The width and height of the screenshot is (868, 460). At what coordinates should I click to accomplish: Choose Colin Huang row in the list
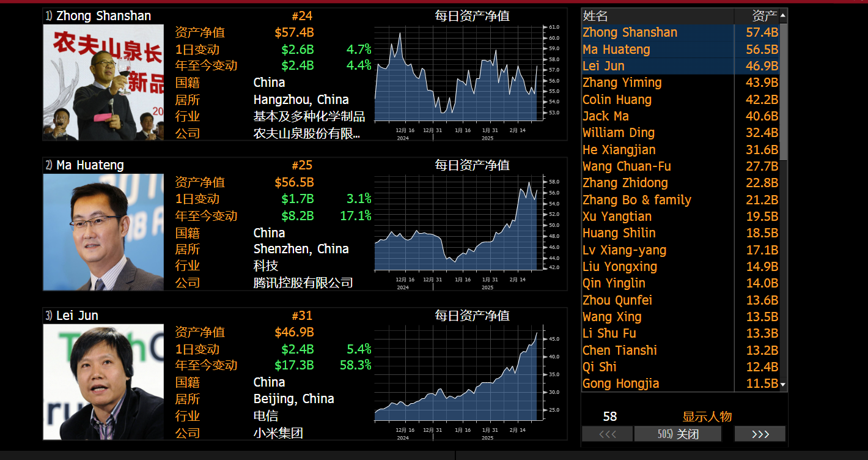tap(617, 100)
